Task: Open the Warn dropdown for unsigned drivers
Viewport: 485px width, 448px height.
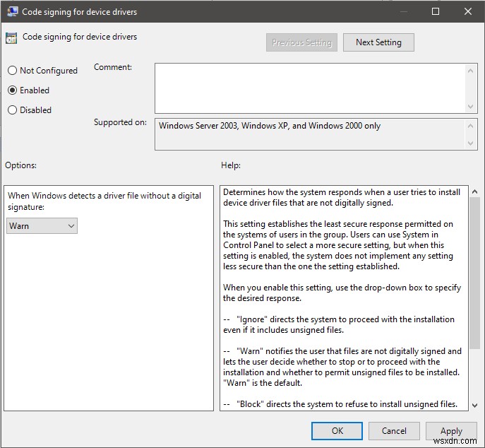Action: (x=42, y=225)
